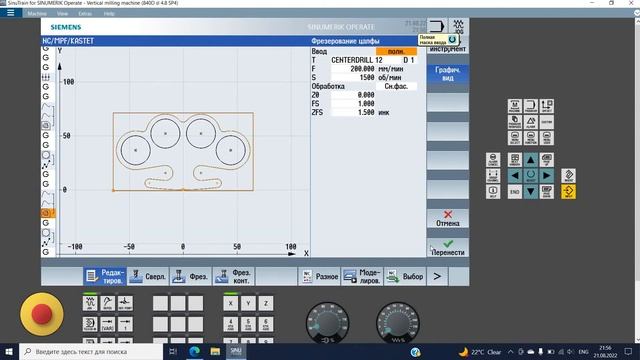The width and height of the screenshot is (640, 360).
Task: Click the INSERT key above the yellow key
Action: (569, 176)
